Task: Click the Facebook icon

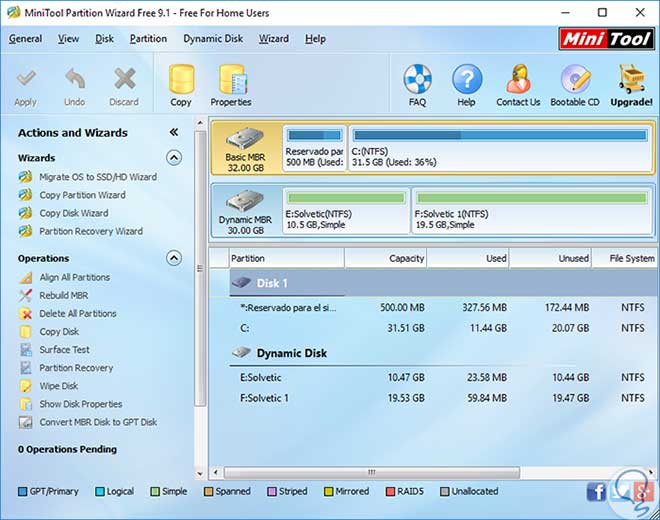Action: point(596,492)
